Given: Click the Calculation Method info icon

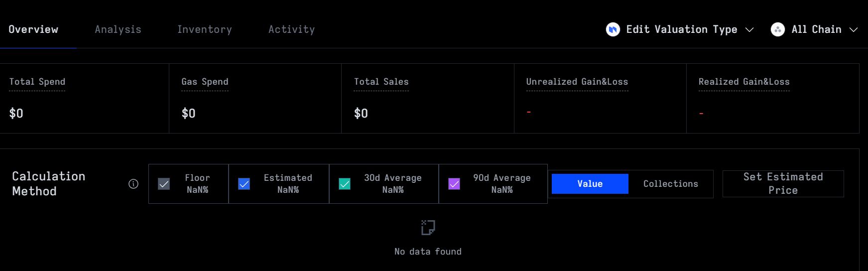Looking at the screenshot, I should (x=133, y=184).
